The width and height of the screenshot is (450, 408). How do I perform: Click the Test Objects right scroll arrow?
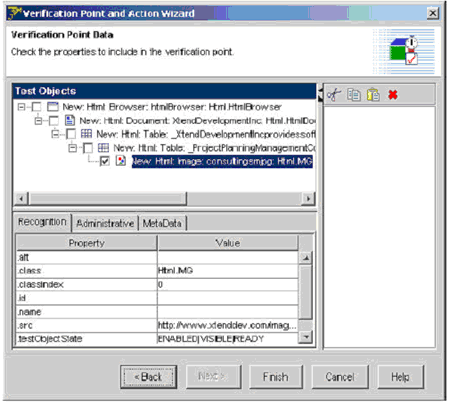308,199
